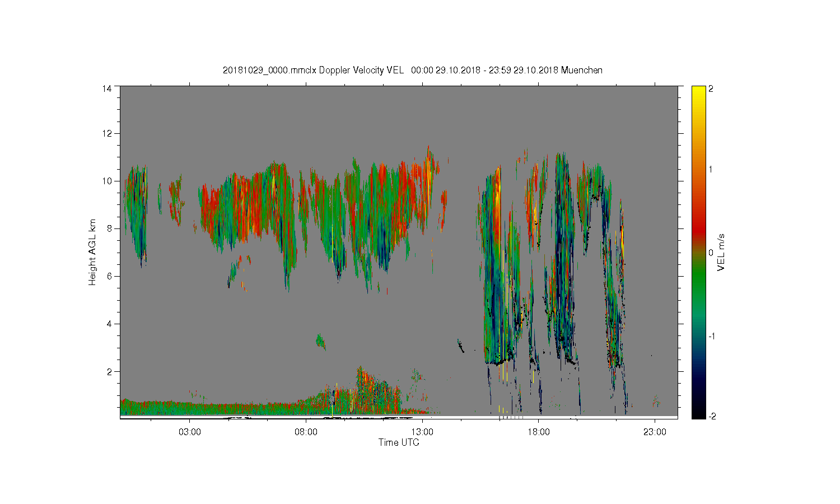Click the height tick label 2 on the left axis
Viewport: 840px width, 504px height.
coord(109,371)
